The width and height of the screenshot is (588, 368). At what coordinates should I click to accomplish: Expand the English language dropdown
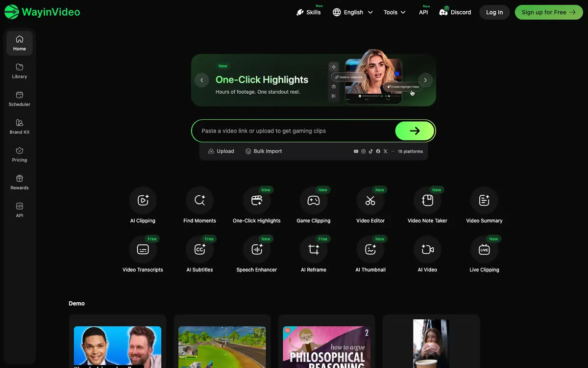tap(353, 12)
